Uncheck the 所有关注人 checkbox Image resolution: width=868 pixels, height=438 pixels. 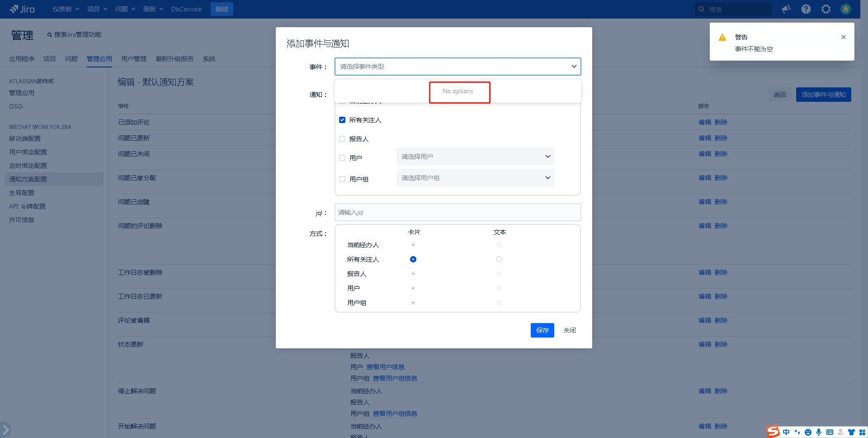(x=342, y=120)
